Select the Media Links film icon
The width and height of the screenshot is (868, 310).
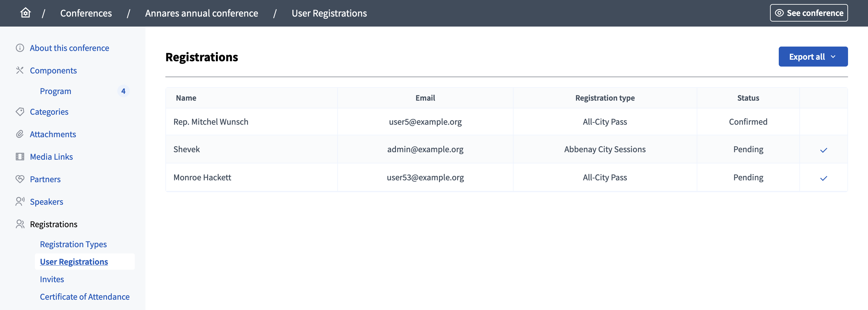point(20,157)
